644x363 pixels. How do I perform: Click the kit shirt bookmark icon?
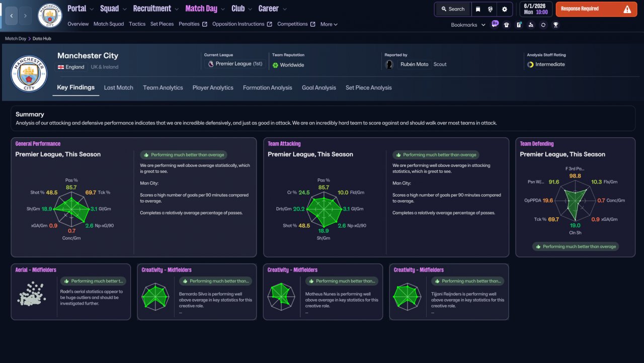point(507,25)
